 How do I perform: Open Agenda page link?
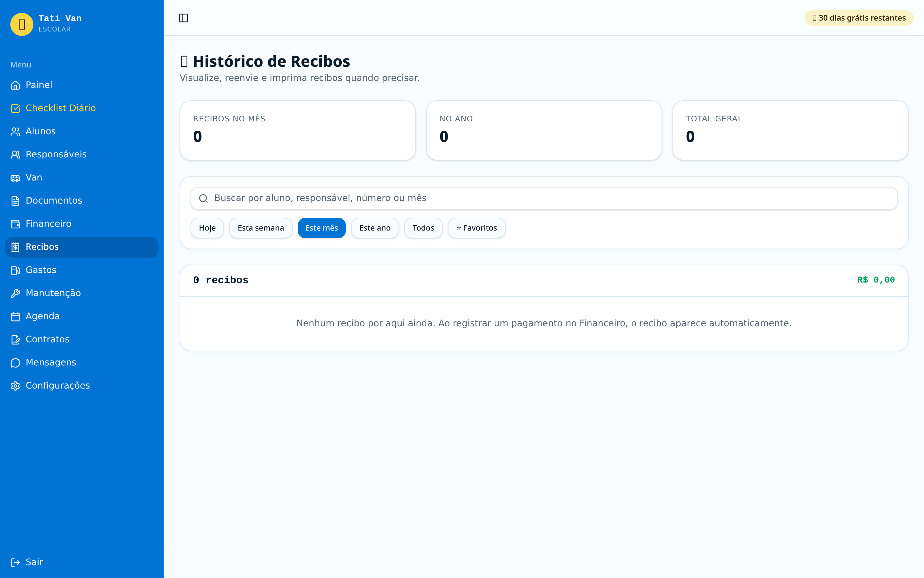(82, 316)
